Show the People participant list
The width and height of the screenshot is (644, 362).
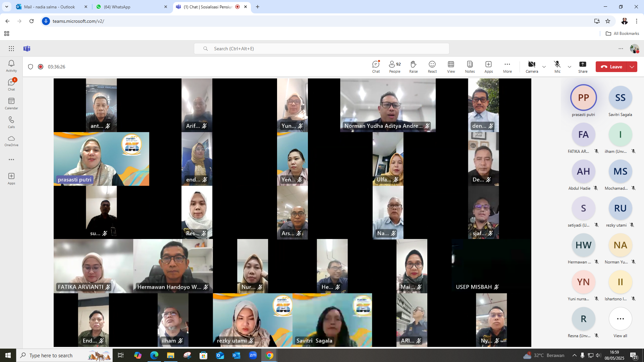point(395,67)
